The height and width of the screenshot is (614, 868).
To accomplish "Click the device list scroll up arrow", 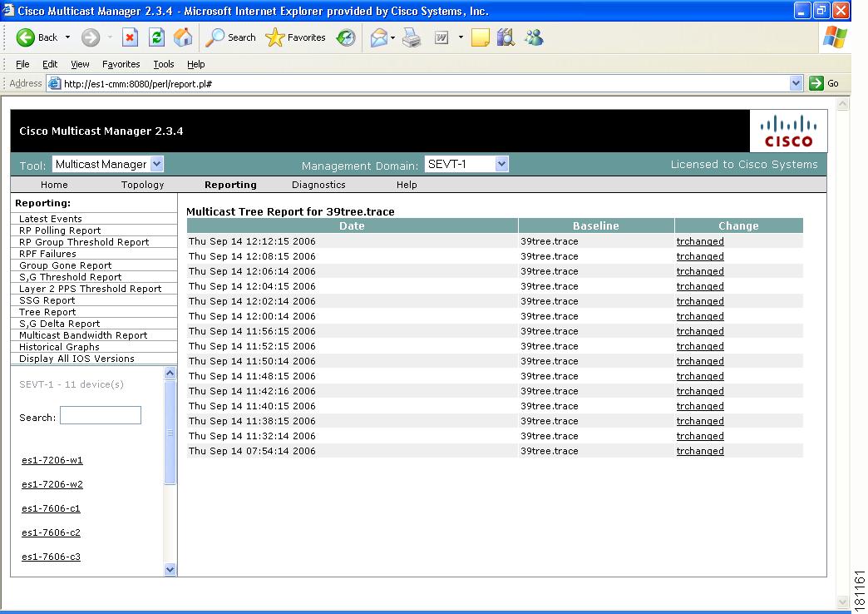I will (170, 373).
